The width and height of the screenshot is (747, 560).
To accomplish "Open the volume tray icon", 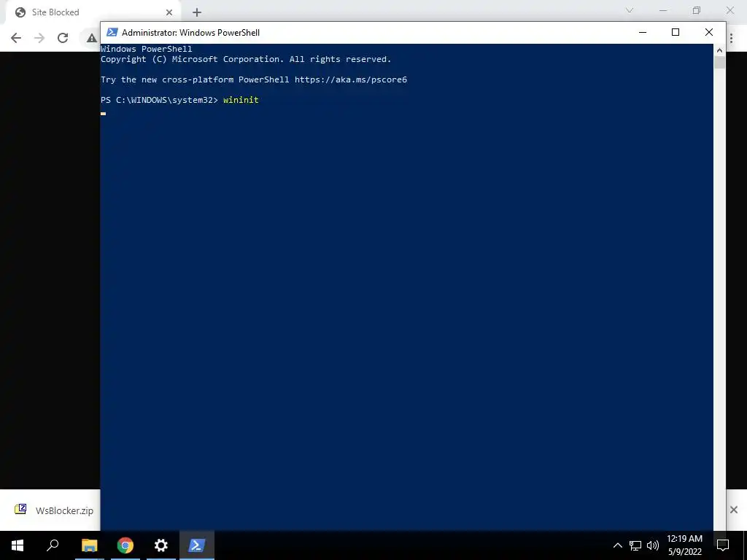I will point(653,545).
